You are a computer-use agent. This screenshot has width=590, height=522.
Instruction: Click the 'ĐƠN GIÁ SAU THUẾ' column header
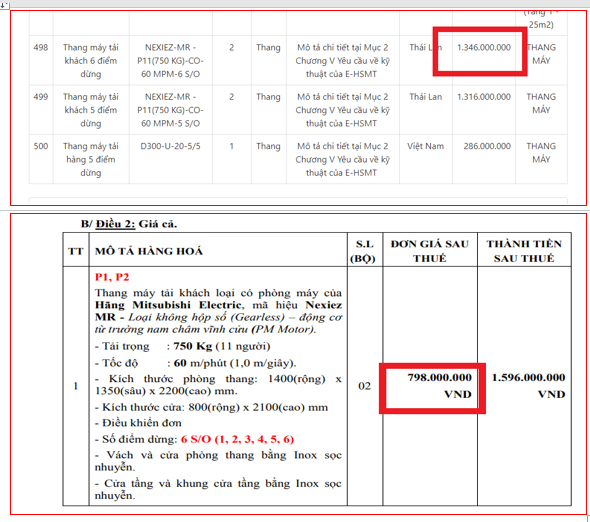click(x=430, y=251)
